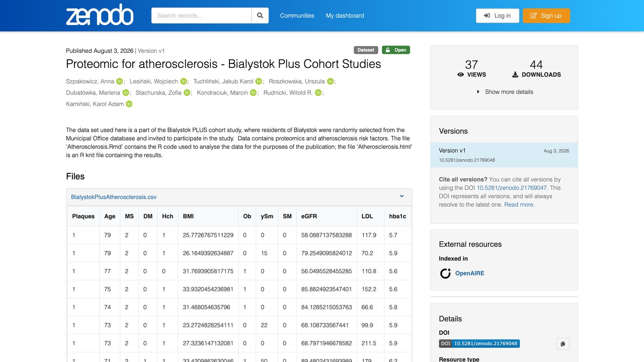The image size is (644, 362).
Task: Open Marcin Kondraciuk's ORCID icon
Action: coord(254,93)
